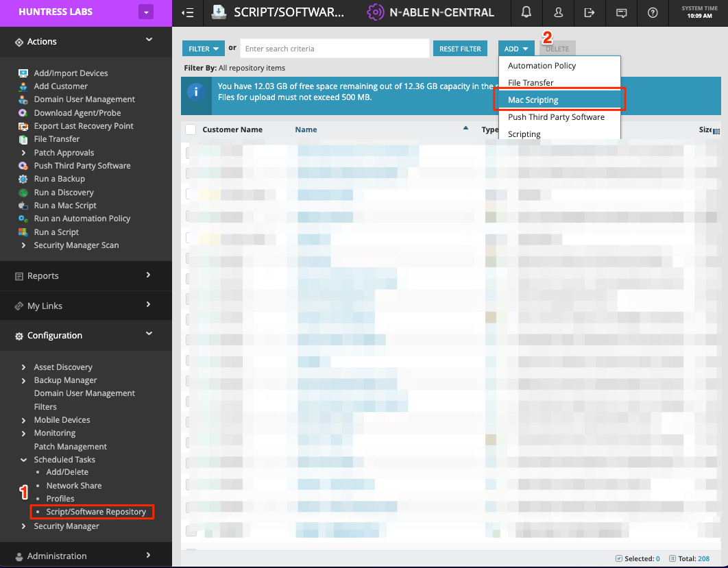This screenshot has width=728, height=568.
Task: Click the Domain User Management icon in Actions
Action: click(x=23, y=99)
